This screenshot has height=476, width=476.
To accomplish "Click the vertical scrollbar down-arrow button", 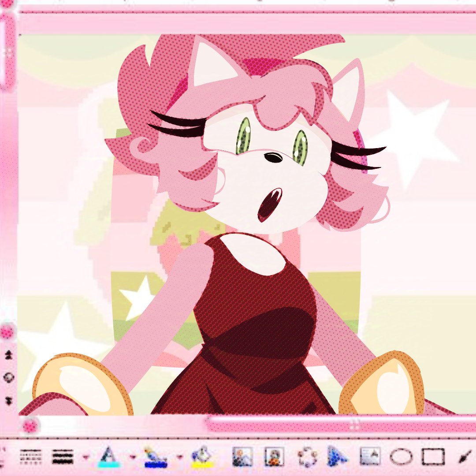I will click(x=7, y=331).
